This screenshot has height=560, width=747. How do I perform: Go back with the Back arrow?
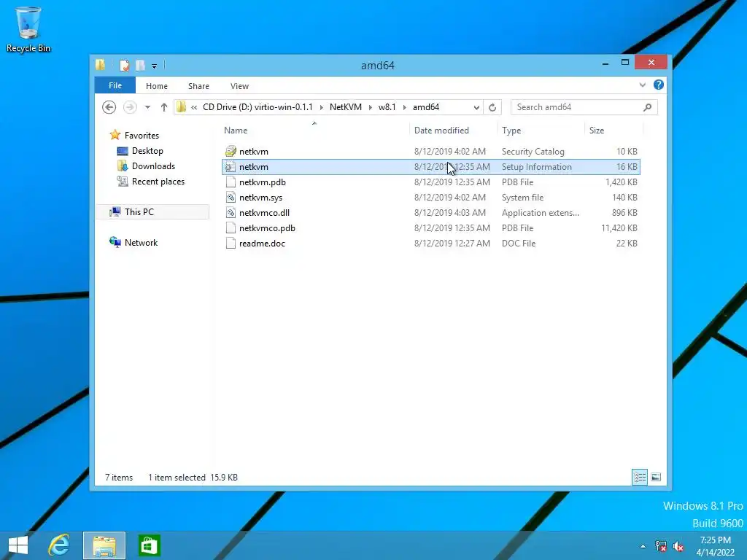[109, 107]
